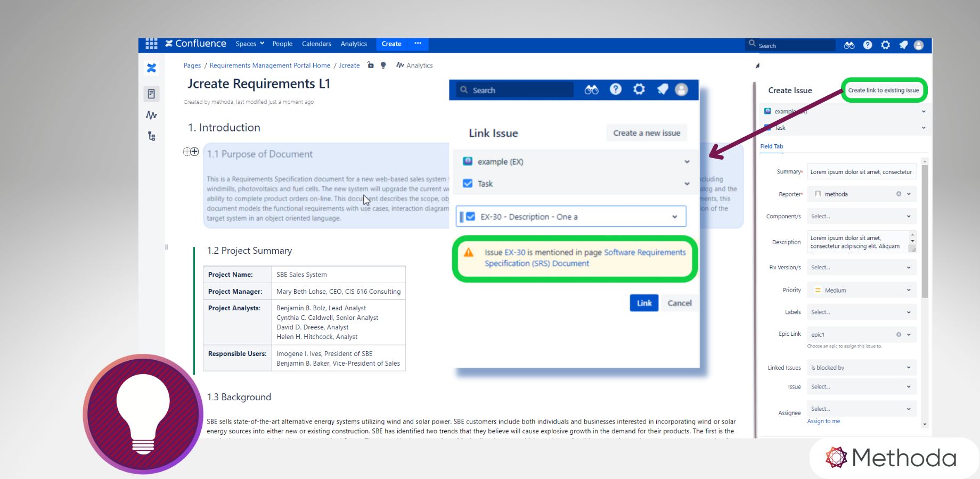The height and width of the screenshot is (479, 980).
Task: Open notifications icon in top navigation bar
Action: click(x=903, y=45)
